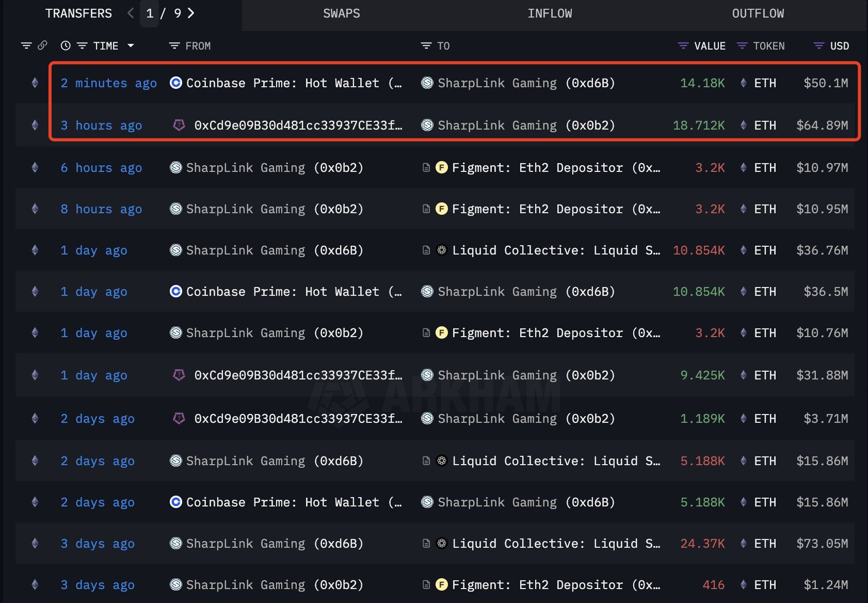Viewport: 868px width, 603px height.
Task: Open the TO column filter
Action: (x=426, y=46)
